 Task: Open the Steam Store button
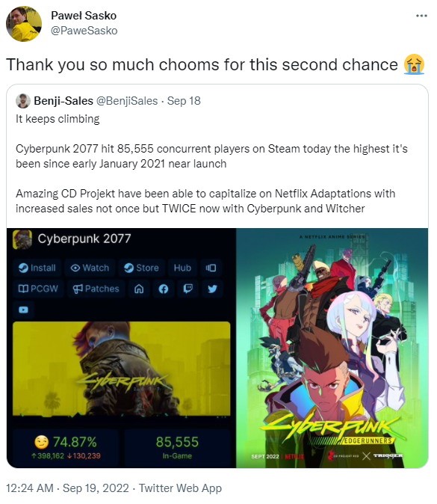(x=142, y=268)
